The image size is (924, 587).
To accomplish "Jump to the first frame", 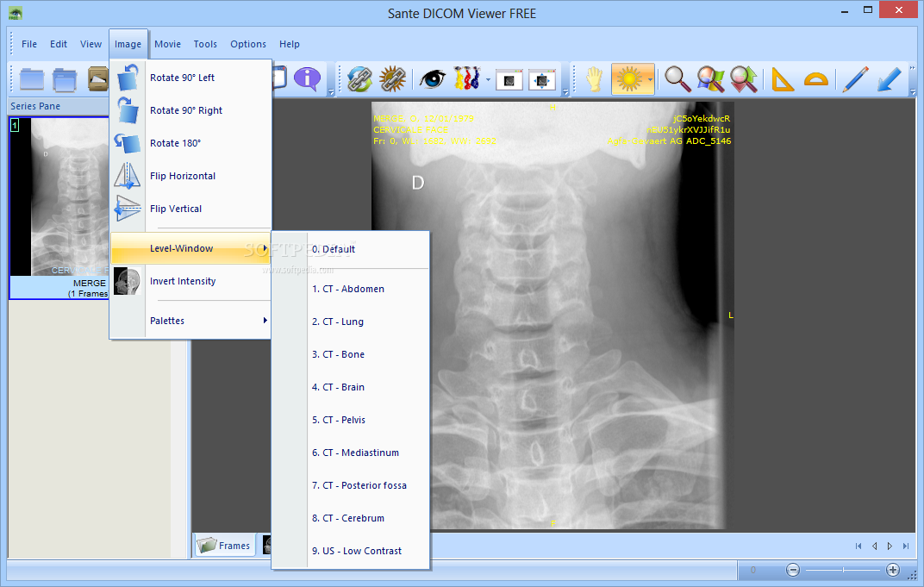I will (x=858, y=546).
